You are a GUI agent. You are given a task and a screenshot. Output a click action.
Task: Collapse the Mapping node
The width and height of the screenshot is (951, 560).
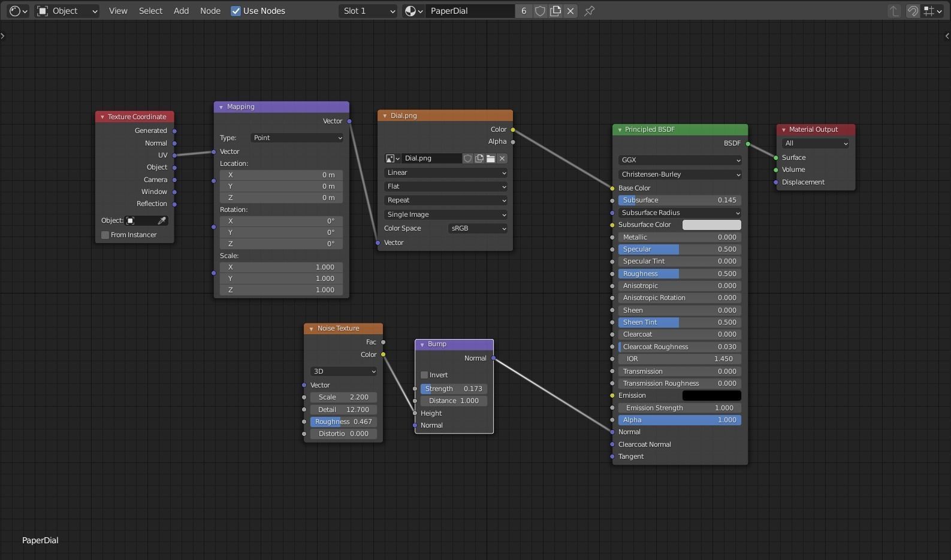(221, 107)
